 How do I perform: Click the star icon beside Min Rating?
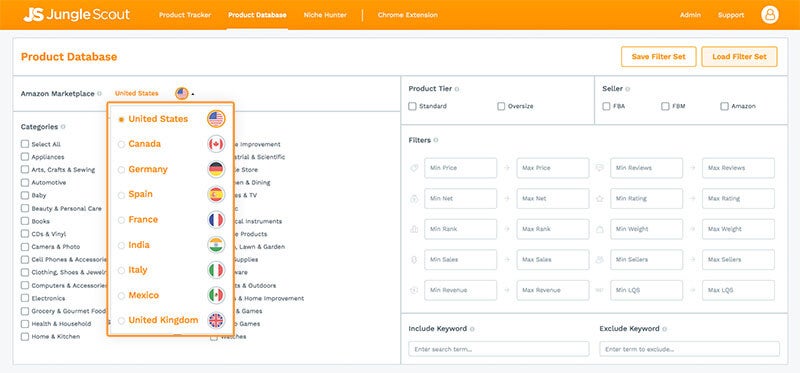click(600, 198)
